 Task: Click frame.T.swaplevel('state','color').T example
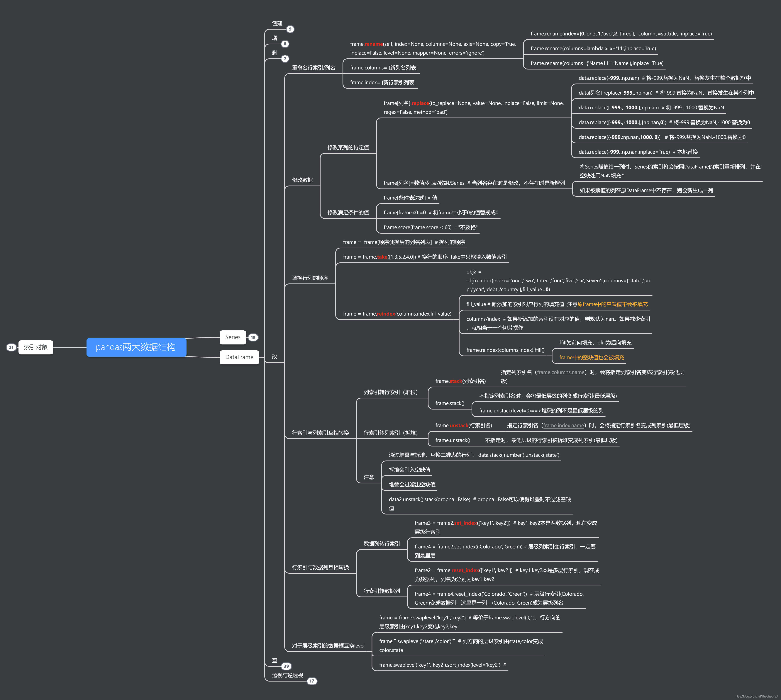pyautogui.click(x=461, y=646)
